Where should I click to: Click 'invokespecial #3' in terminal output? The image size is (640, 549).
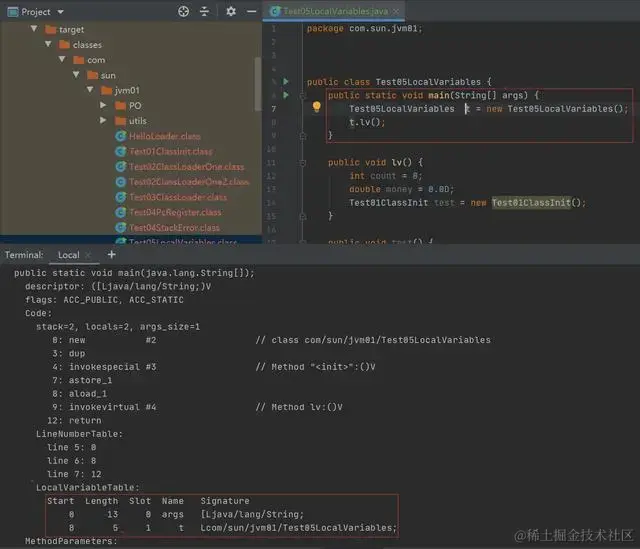[113, 367]
